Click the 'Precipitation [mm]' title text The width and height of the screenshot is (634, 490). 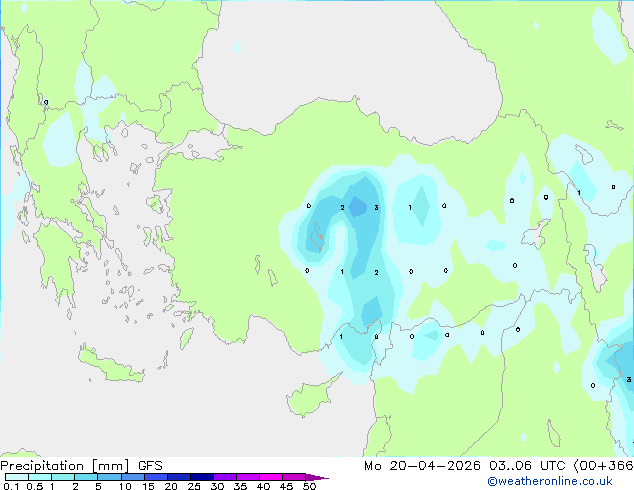point(65,466)
